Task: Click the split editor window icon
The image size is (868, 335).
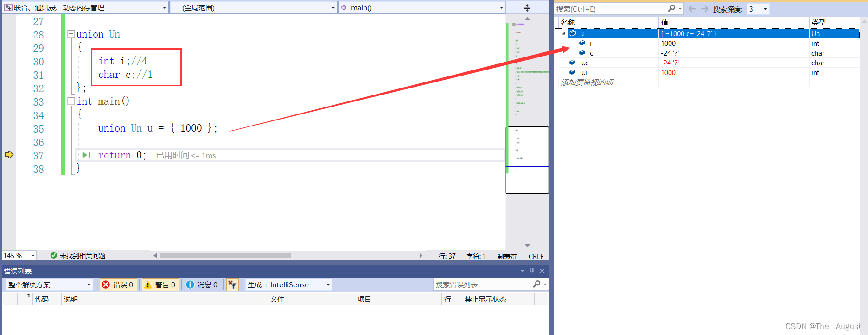Action: click(527, 8)
